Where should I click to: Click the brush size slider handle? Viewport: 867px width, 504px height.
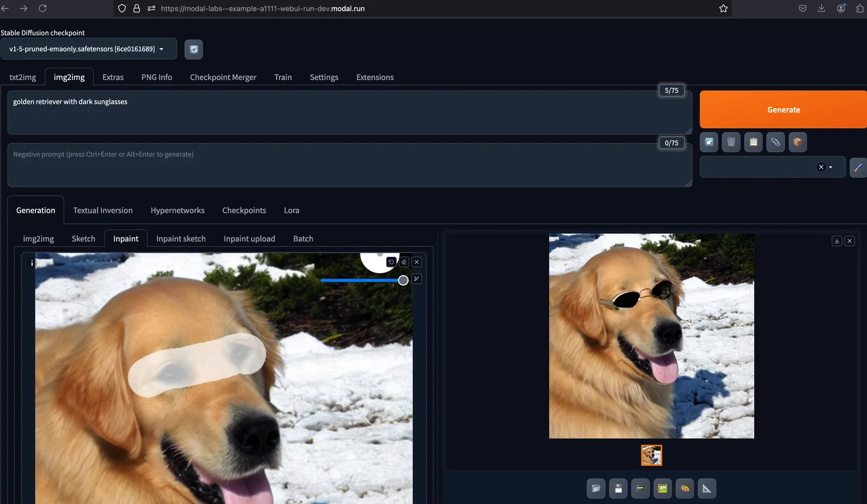click(x=403, y=280)
